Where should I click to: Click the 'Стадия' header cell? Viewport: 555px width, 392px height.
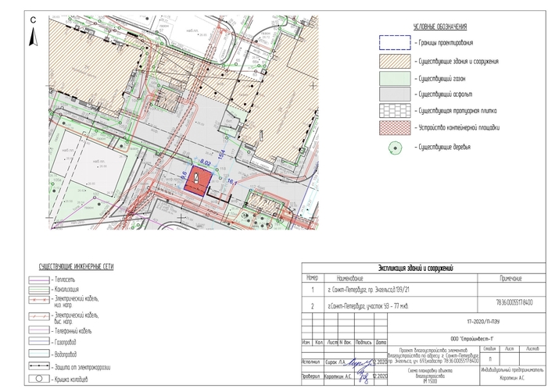click(x=489, y=348)
